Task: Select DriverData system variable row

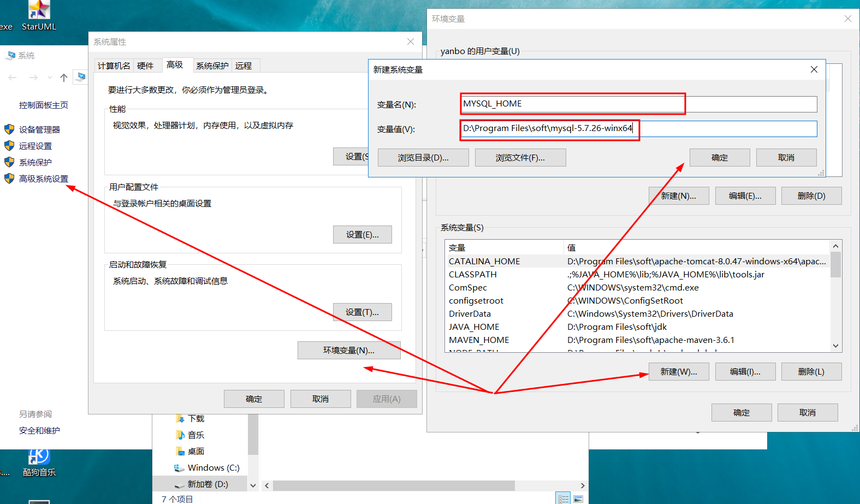Action: click(637, 313)
